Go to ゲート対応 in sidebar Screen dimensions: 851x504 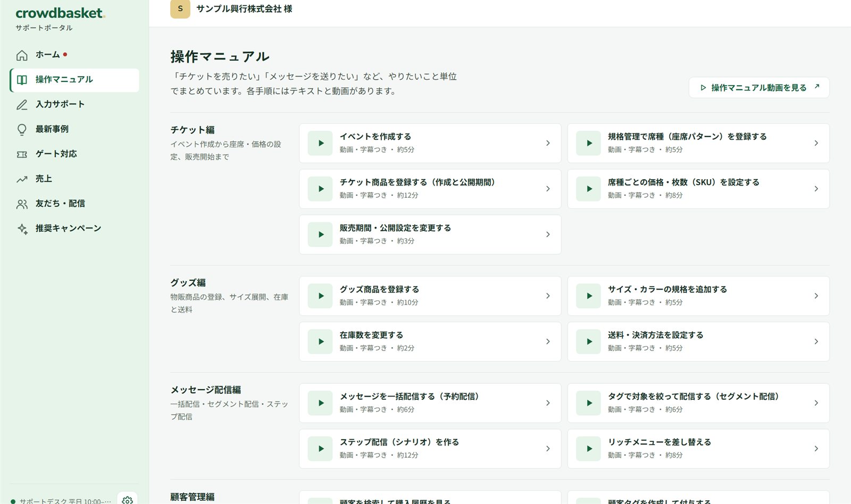tap(74, 154)
